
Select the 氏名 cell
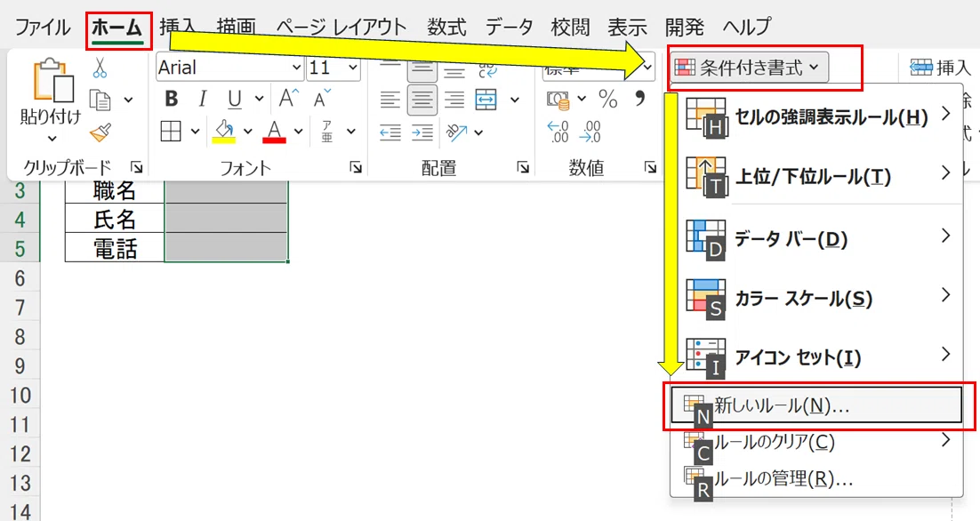coord(115,220)
